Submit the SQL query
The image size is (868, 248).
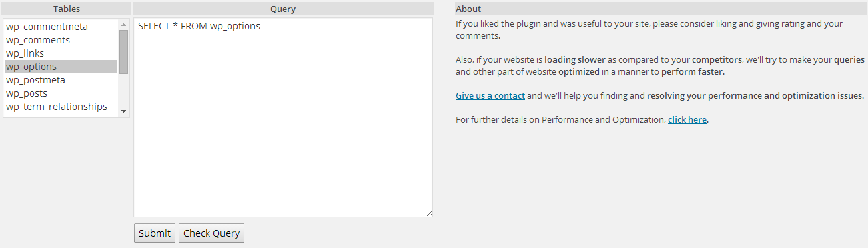[155, 233]
